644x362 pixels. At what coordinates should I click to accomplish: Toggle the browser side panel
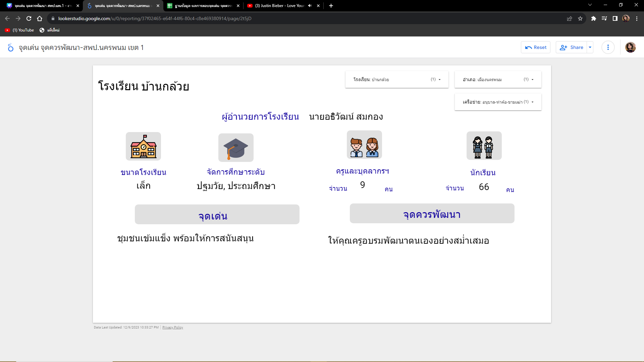615,18
